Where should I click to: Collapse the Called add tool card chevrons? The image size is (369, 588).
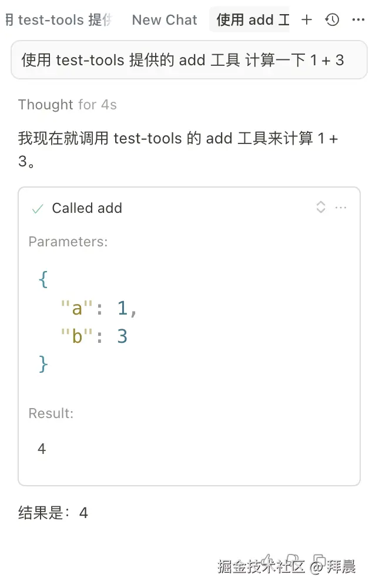click(321, 208)
